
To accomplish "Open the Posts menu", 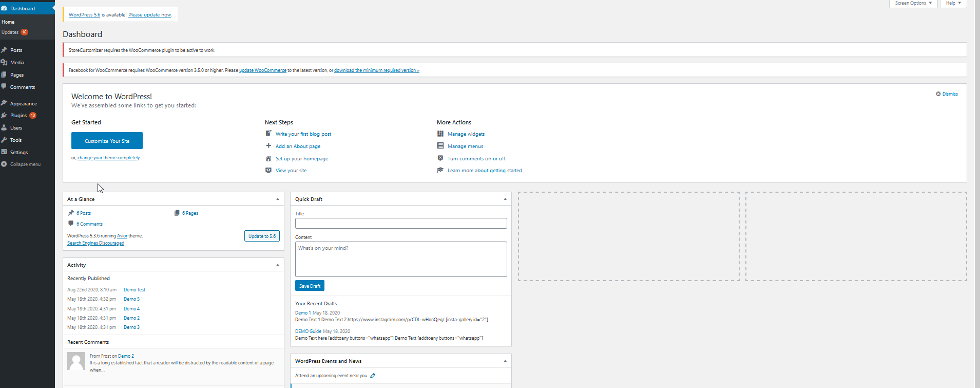I will (x=16, y=50).
